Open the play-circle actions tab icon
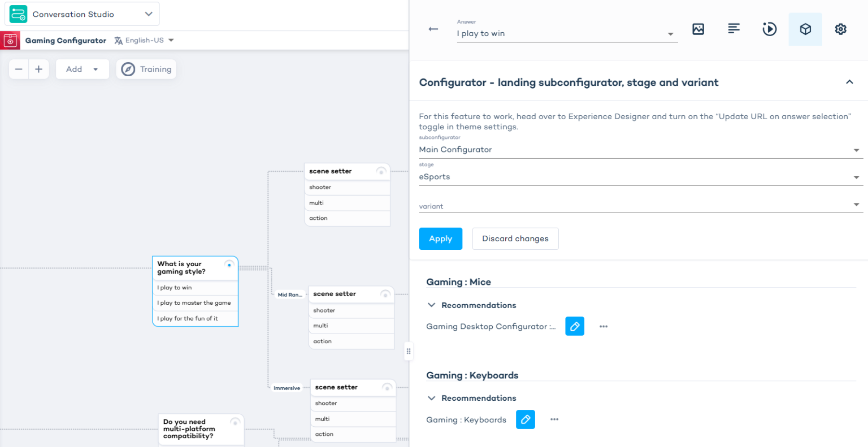The image size is (868, 447). coord(769,29)
